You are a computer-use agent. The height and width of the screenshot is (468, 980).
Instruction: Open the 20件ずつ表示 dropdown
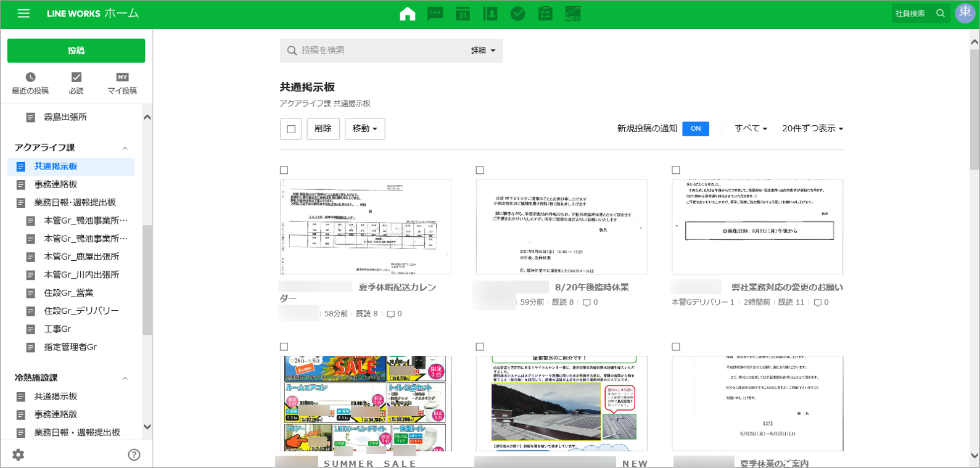[812, 129]
